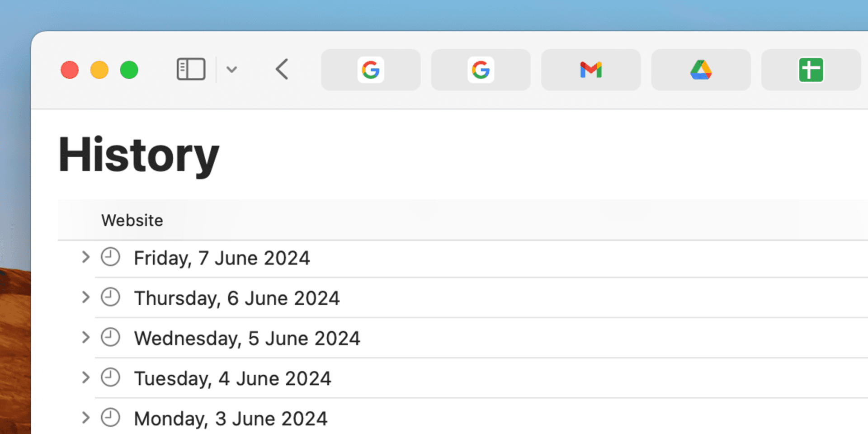Click the clock icon beside Wednesday, 5 June
The image size is (868, 434).
pyautogui.click(x=110, y=337)
